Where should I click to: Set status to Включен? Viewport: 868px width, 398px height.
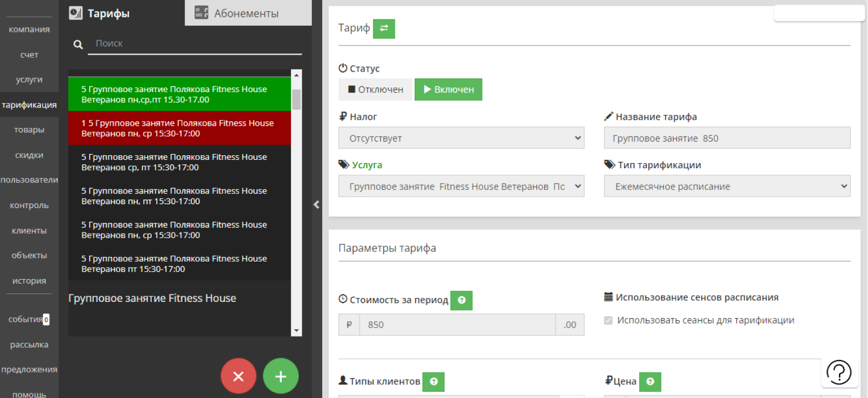[448, 90]
